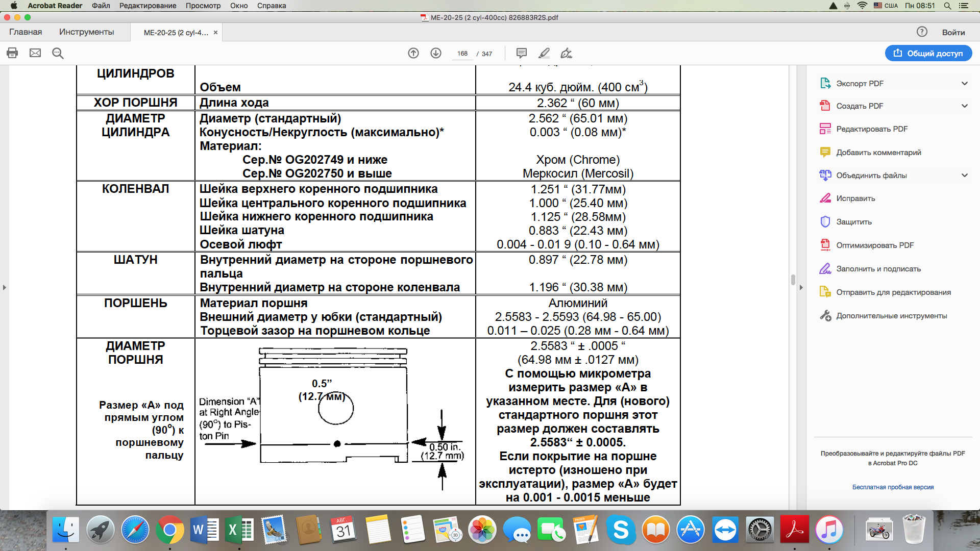980x551 pixels.
Task: Click the add comment speech bubble icon
Action: tap(521, 53)
